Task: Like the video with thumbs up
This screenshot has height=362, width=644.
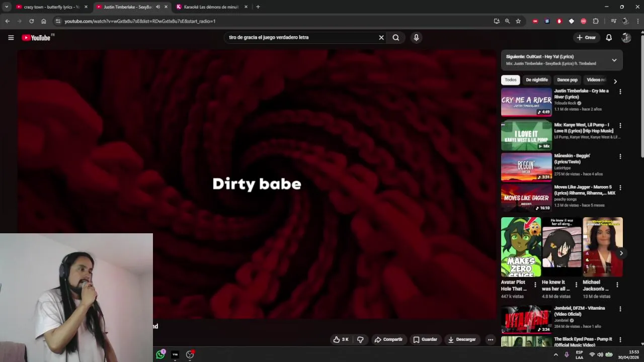Action: coord(341,339)
